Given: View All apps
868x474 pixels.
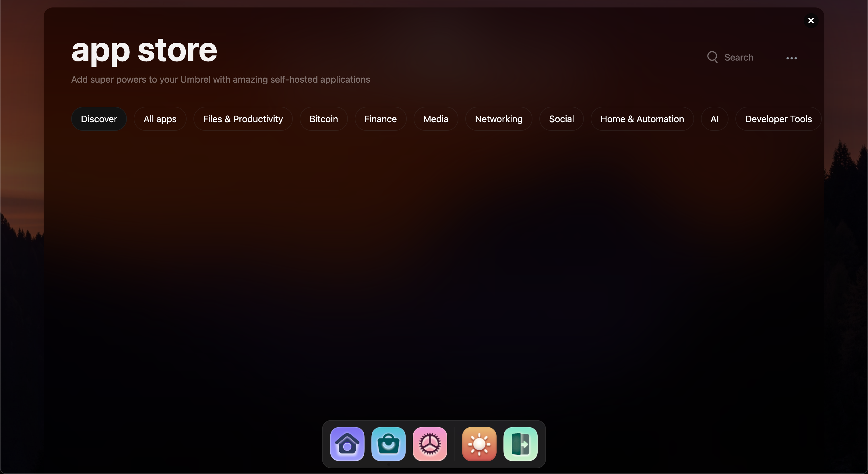Looking at the screenshot, I should (x=160, y=118).
